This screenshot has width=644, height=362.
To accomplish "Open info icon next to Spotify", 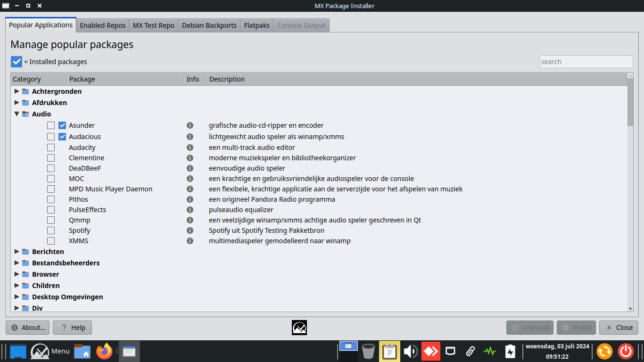I will coord(190,230).
